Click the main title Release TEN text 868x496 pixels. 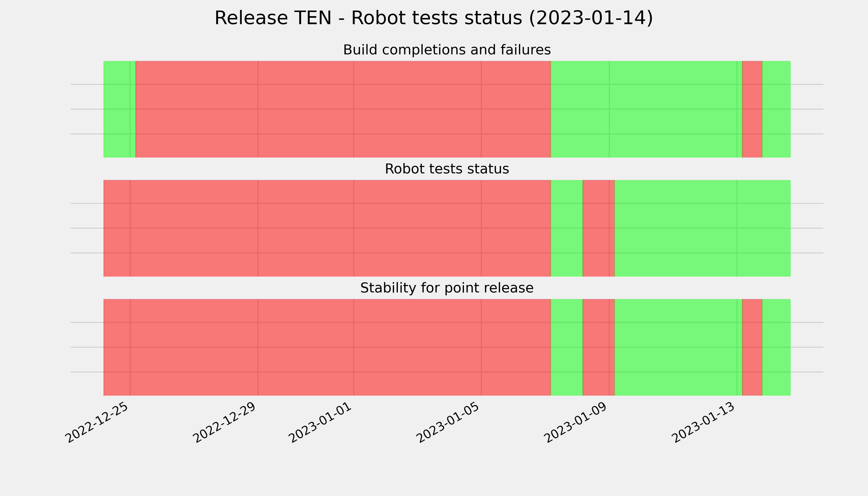[434, 18]
